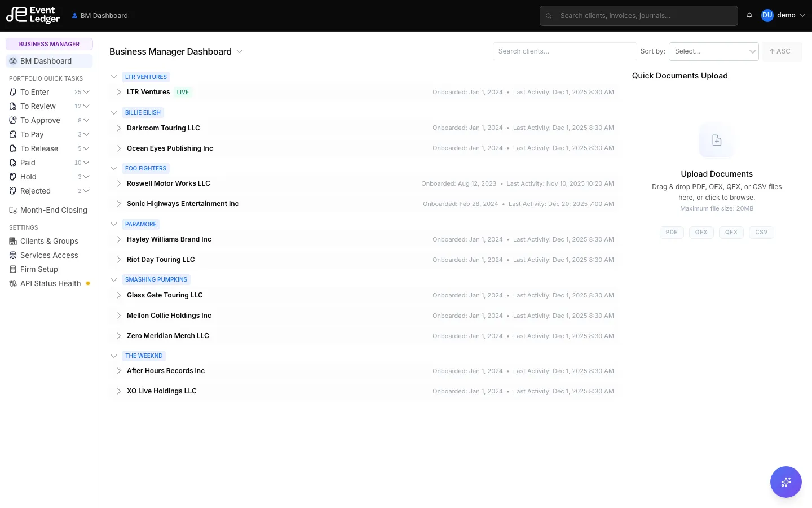Click the Hold task icon
The height and width of the screenshot is (508, 812).
[x=13, y=177]
